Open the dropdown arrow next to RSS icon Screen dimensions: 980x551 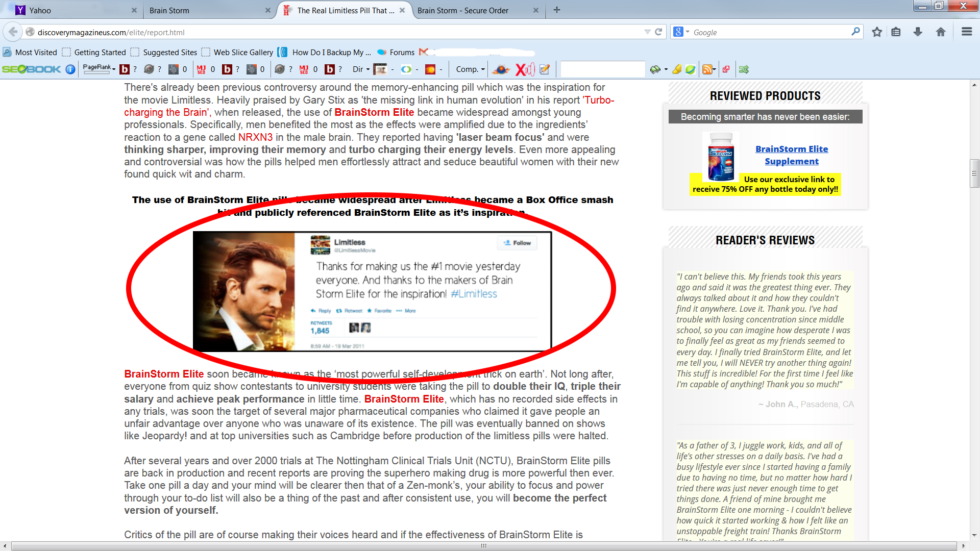pyautogui.click(x=714, y=69)
